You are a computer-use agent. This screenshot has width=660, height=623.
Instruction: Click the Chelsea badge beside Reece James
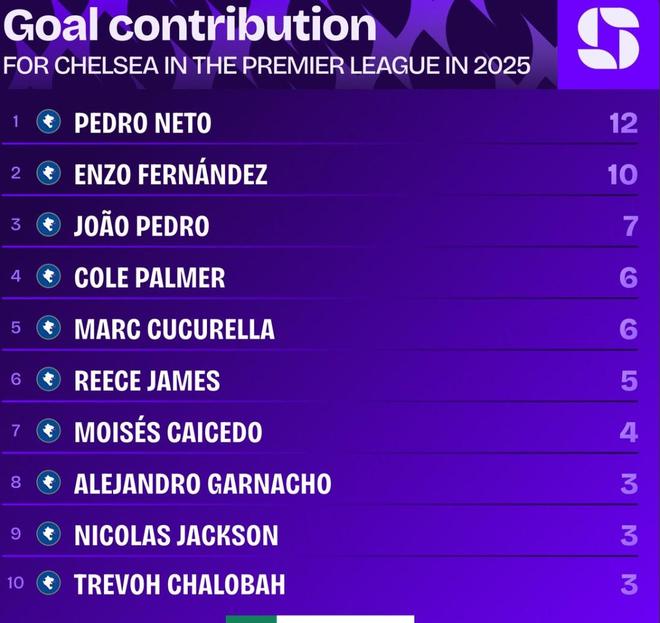coord(48,379)
